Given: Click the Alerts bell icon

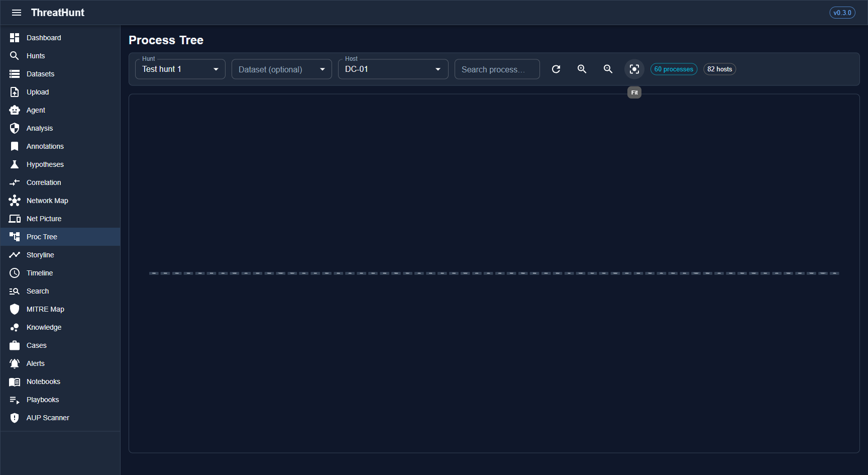Looking at the screenshot, I should [x=15, y=363].
